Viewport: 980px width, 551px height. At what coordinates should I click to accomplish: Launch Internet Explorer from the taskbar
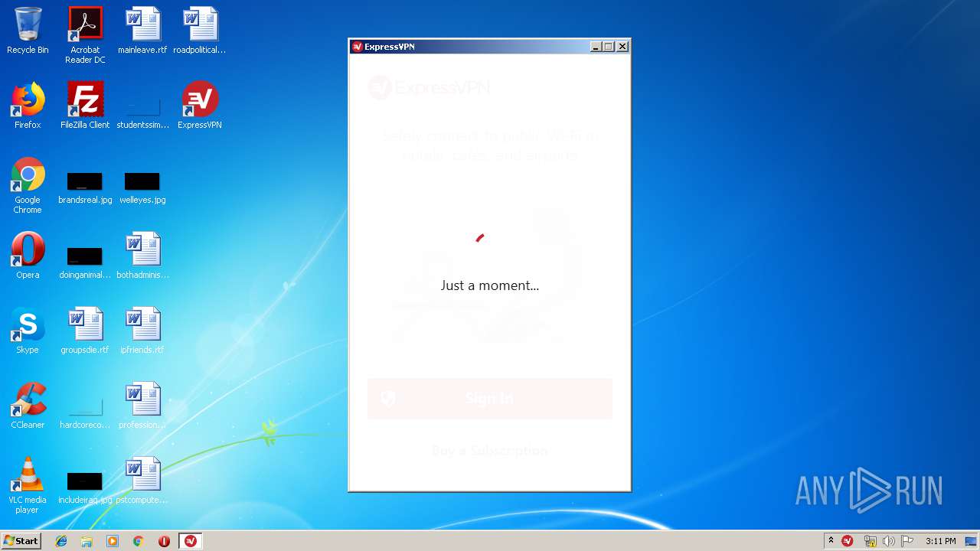point(61,541)
